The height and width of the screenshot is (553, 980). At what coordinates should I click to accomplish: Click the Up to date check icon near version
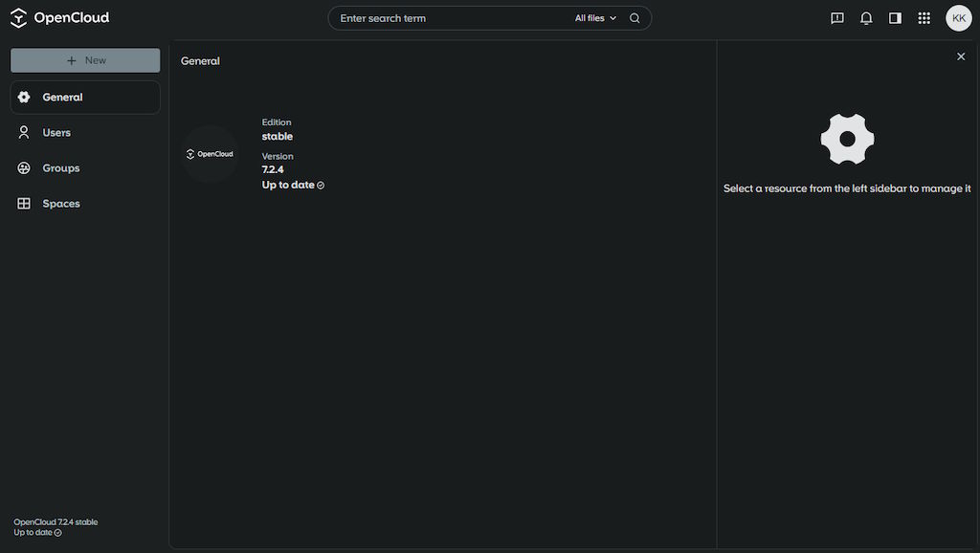[321, 186]
